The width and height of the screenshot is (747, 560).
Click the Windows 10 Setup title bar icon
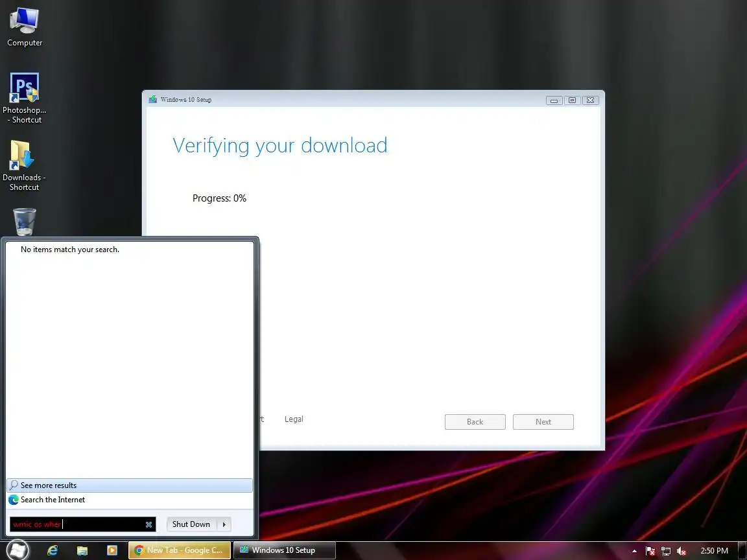tap(153, 99)
